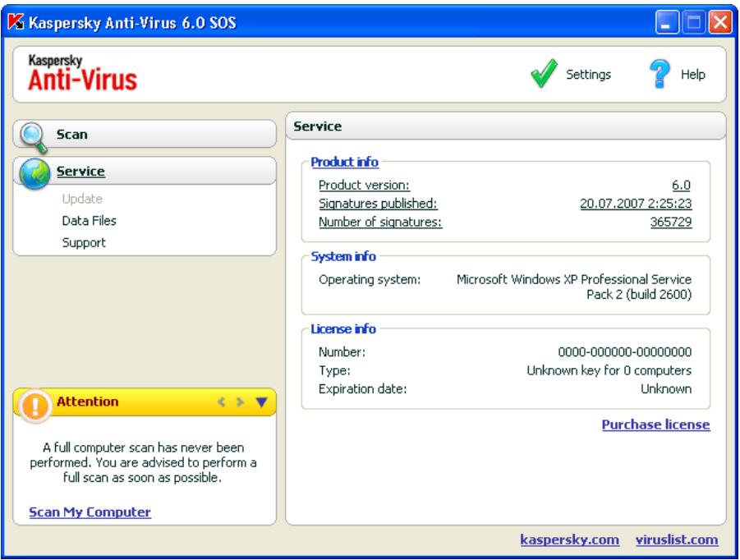This screenshot has height=560, width=740.
Task: Click the Signatures published label link
Action: [x=378, y=204]
